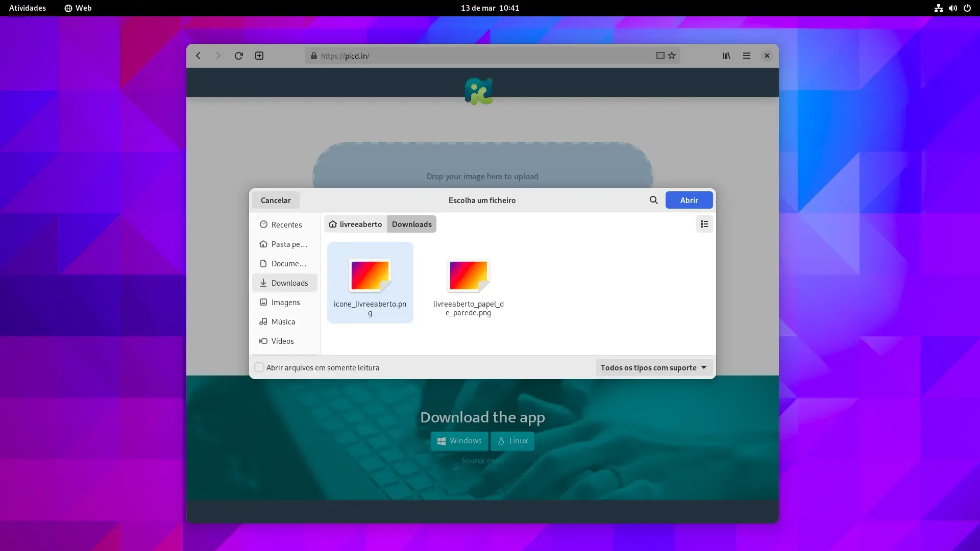Open the browser hamburger menu
Screen dimensions: 980x551
coord(746,56)
